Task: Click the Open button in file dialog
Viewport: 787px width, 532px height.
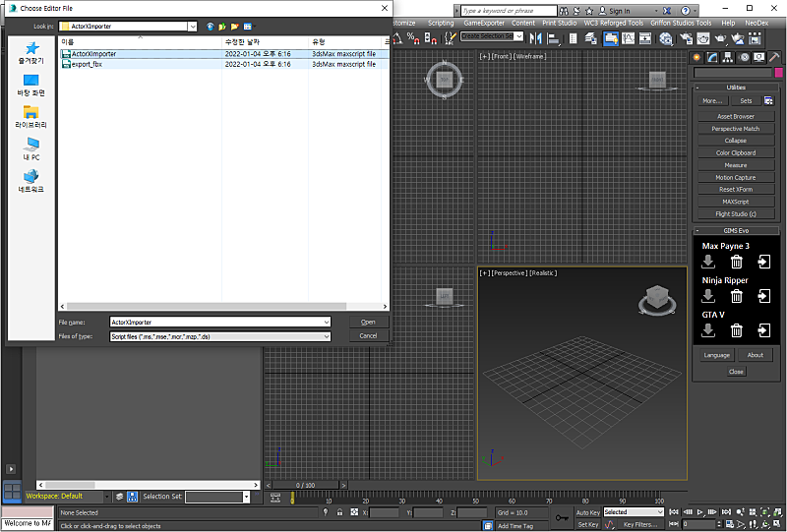Action: [368, 322]
